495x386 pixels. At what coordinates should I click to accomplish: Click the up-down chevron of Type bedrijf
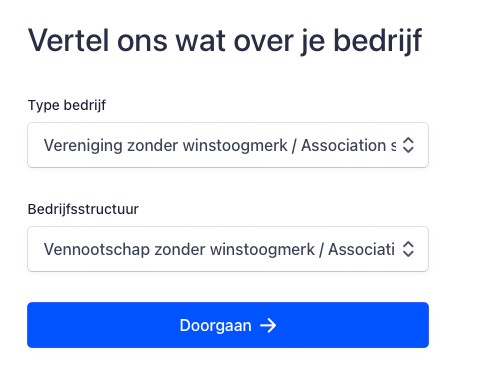click(x=408, y=145)
